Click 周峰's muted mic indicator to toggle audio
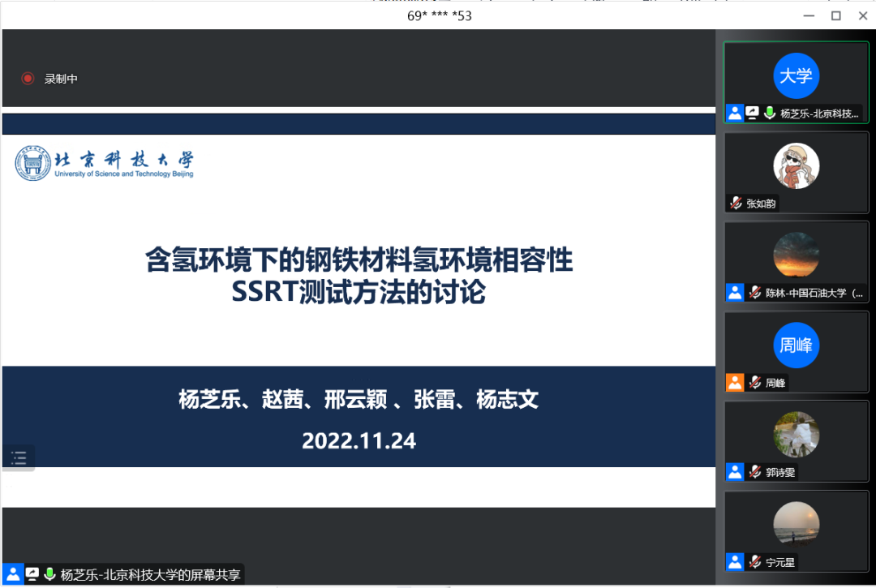Image resolution: width=876 pixels, height=588 pixels. pyautogui.click(x=756, y=382)
